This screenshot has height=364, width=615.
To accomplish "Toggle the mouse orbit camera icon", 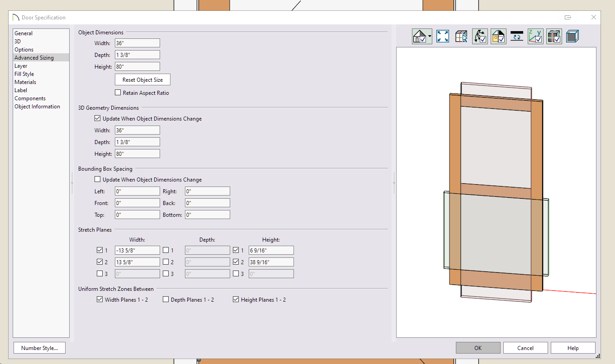I will 480,37.
